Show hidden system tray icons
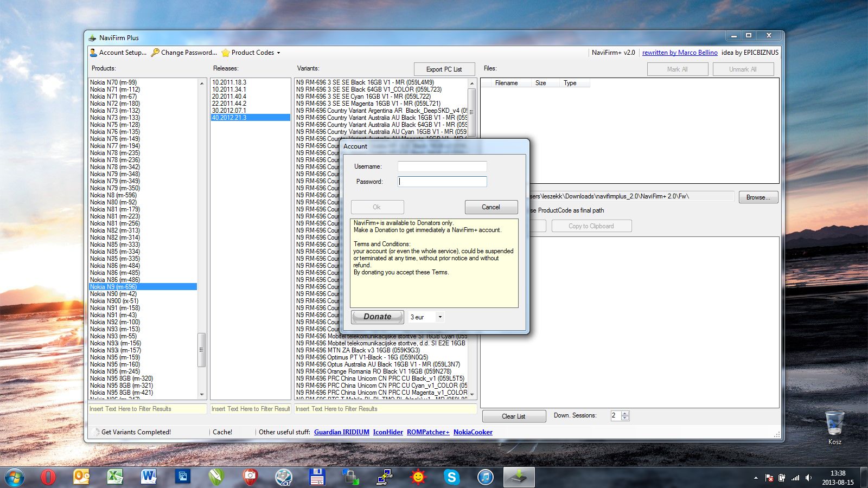This screenshot has height=488, width=868. coord(756,478)
